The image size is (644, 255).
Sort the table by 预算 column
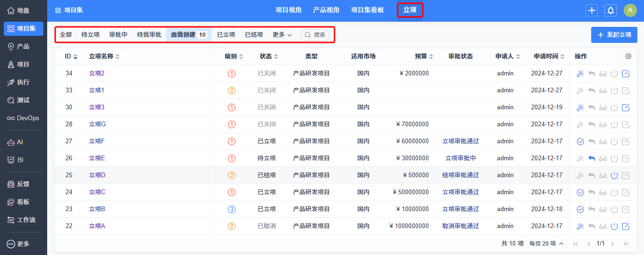424,57
